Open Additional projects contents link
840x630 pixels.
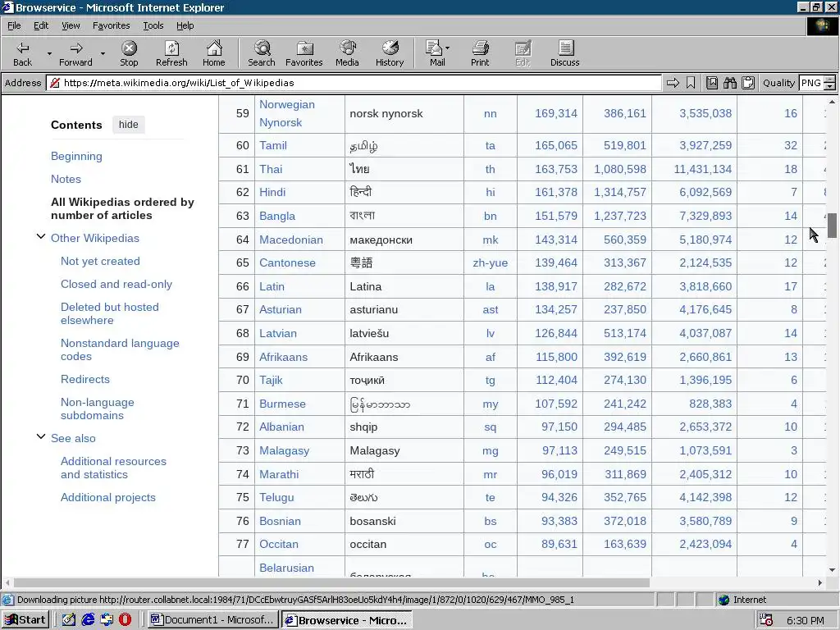[108, 497]
